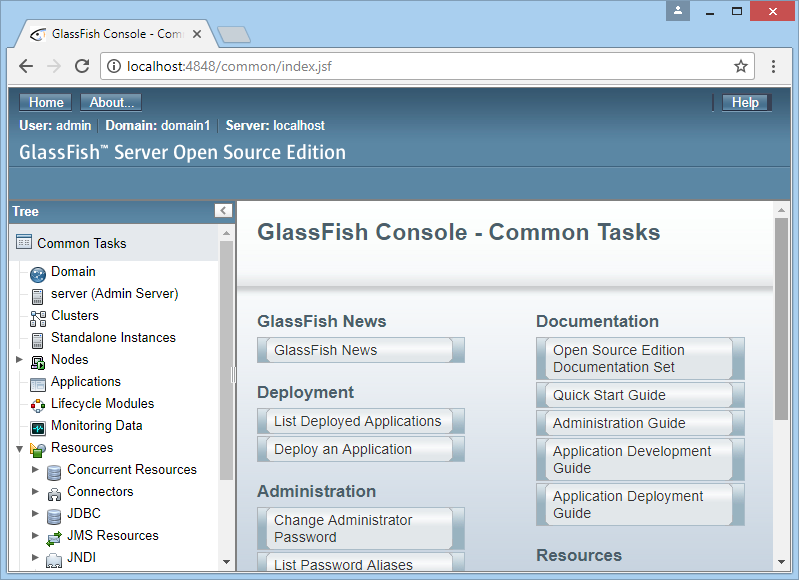Click the JNDI folder icon
The height and width of the screenshot is (580, 799).
(x=54, y=560)
